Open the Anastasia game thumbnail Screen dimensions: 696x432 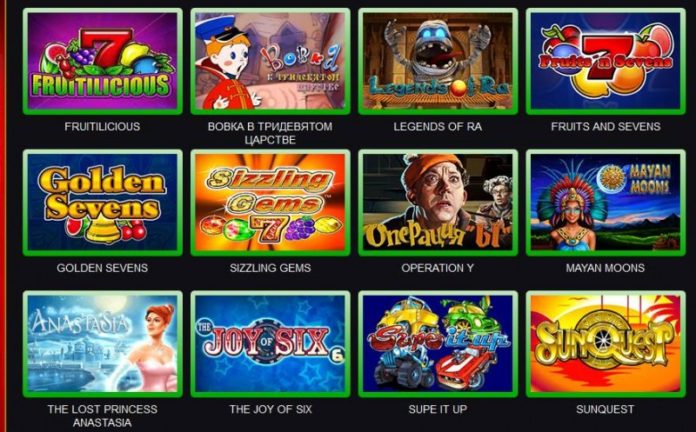[103, 344]
